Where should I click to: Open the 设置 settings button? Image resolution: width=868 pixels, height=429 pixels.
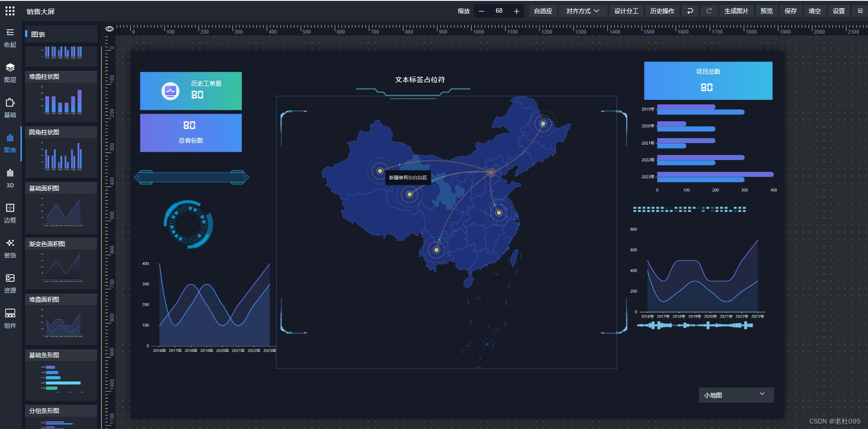click(x=839, y=11)
